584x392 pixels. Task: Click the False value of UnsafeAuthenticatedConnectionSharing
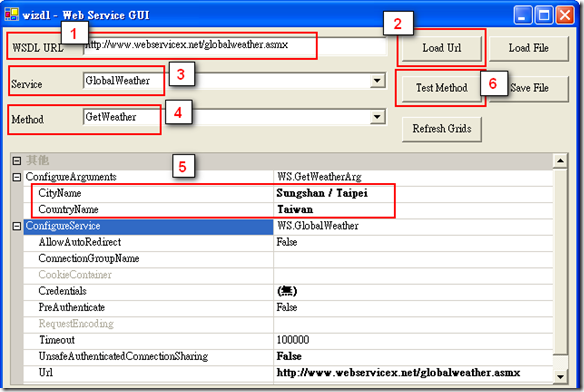289,357
